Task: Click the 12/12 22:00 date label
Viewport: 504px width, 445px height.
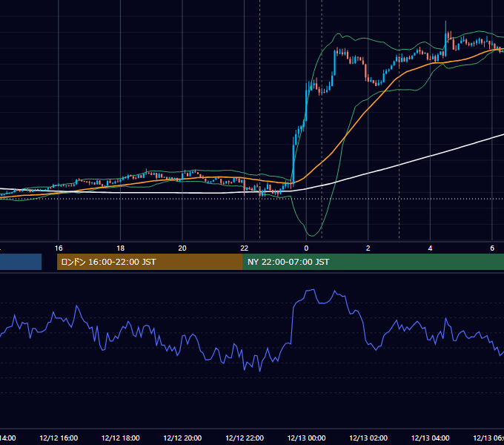Action: (245, 438)
